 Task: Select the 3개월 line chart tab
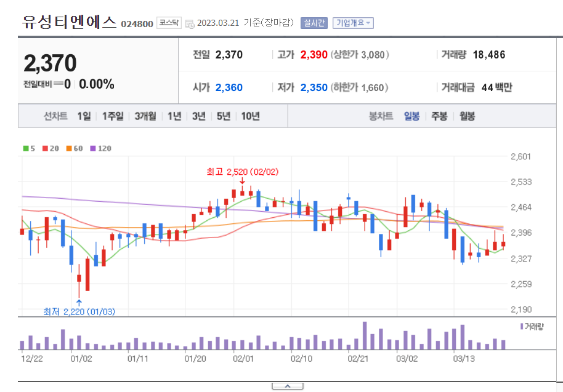145,116
